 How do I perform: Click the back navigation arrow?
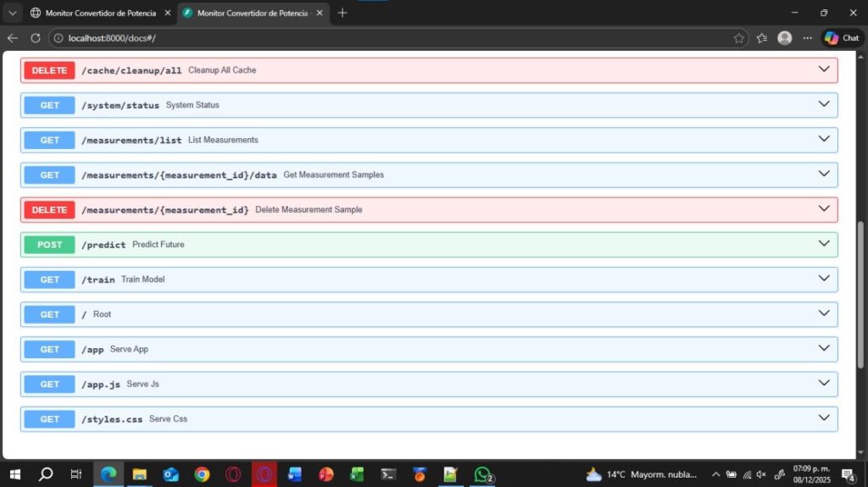coord(12,38)
